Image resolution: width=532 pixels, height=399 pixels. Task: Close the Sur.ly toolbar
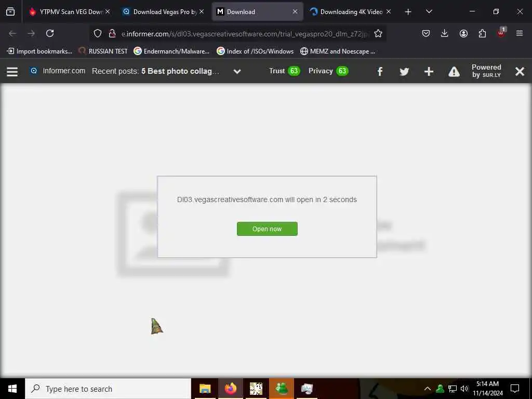pos(520,71)
